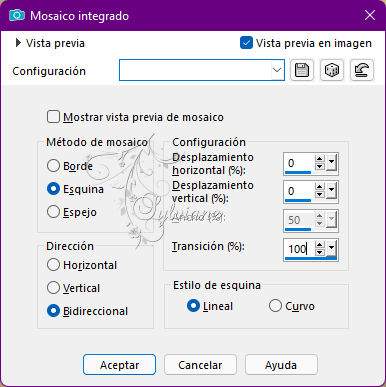Click the camera icon in title bar
386x387 pixels.
point(17,15)
